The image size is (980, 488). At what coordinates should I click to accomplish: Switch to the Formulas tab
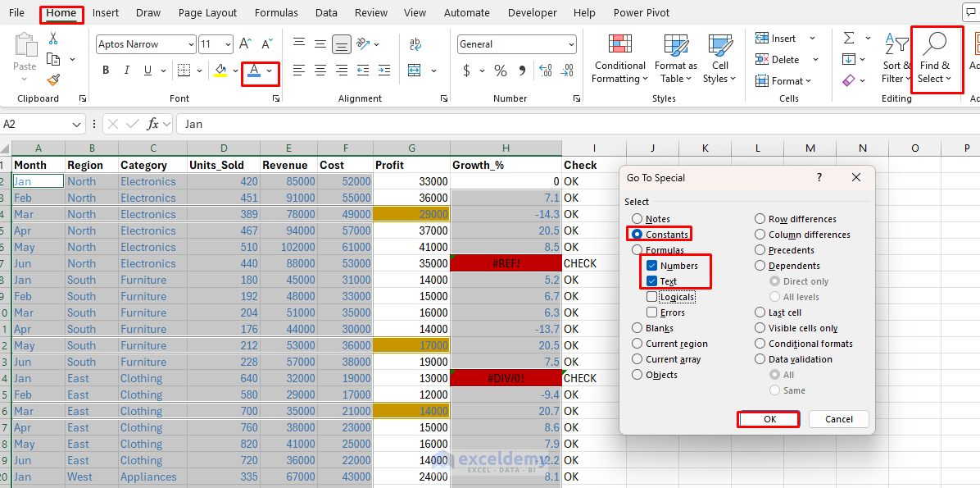pos(276,12)
